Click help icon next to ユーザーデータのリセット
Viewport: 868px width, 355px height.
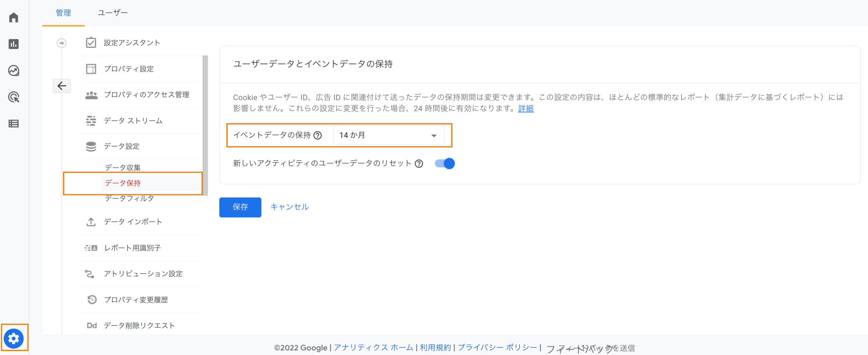(x=419, y=164)
